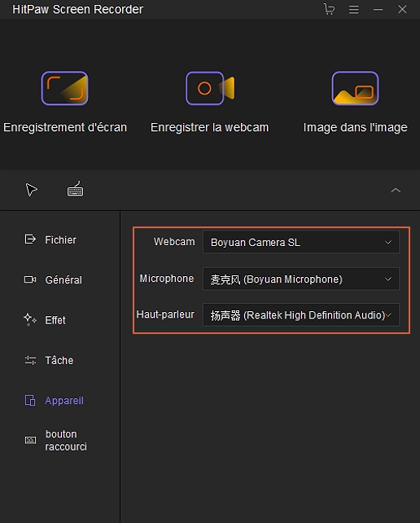Screen dimensions: 420x523
Task: Open the hamburger menu in the title bar
Action: tap(354, 9)
